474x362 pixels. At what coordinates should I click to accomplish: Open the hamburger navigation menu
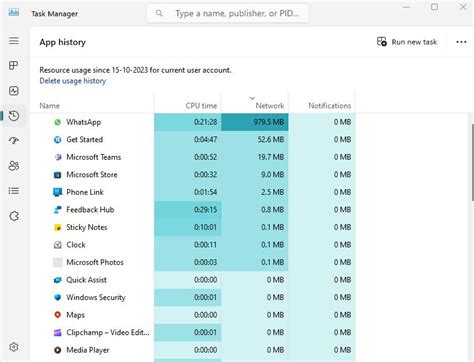click(14, 41)
